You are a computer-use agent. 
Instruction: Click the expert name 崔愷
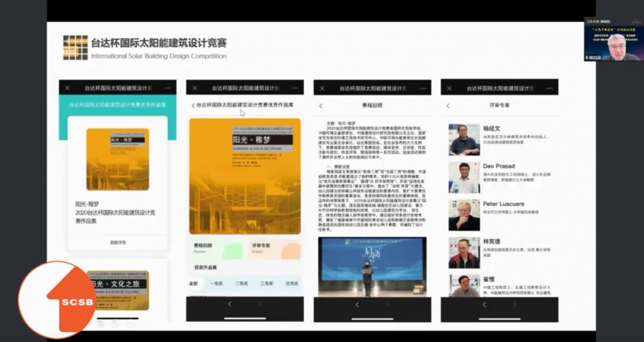(489, 280)
